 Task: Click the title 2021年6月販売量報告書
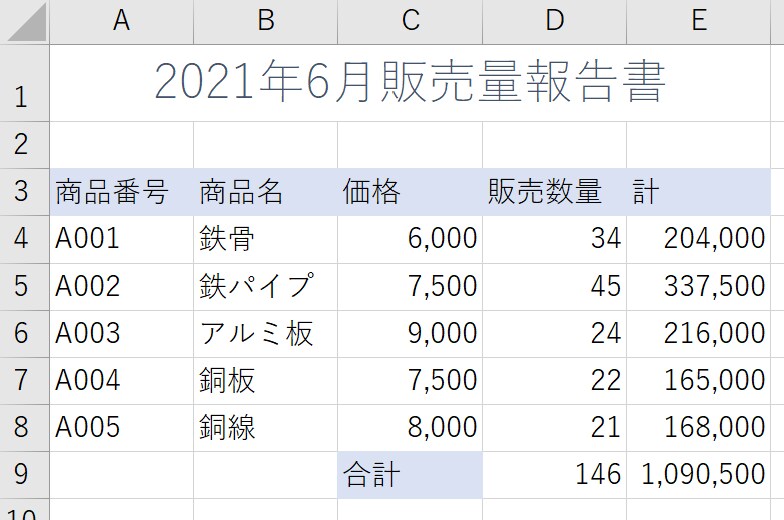[x=410, y=83]
